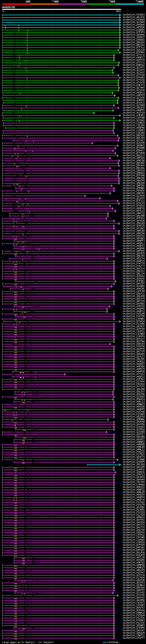Select the UniRef100_P20865 label

point(134,414)
